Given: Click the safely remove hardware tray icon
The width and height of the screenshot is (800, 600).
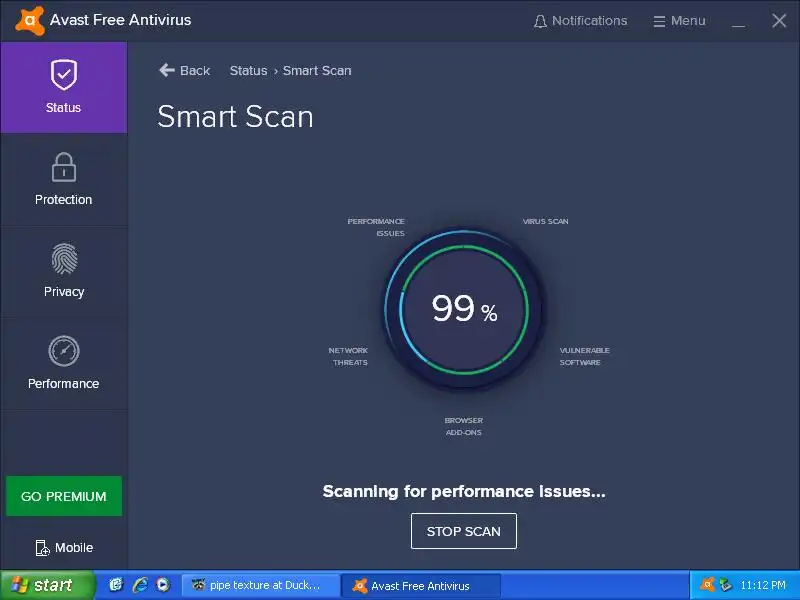Looking at the screenshot, I should (x=726, y=585).
